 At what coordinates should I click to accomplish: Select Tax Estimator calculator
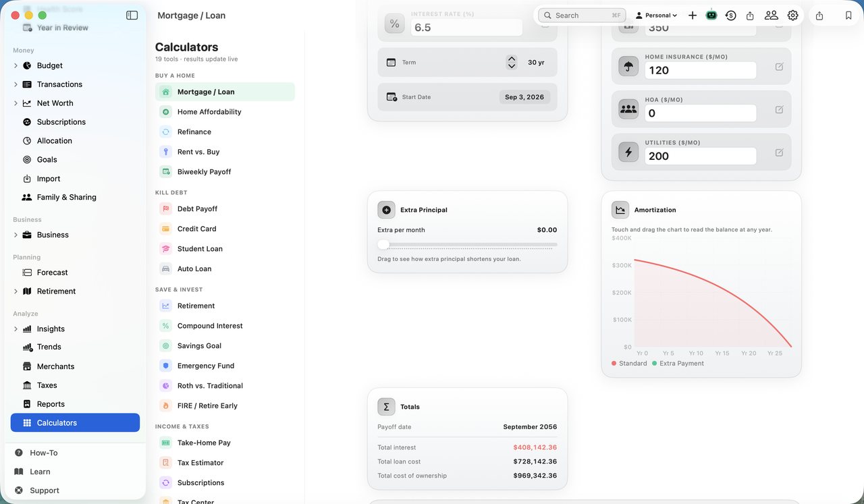(x=225, y=462)
